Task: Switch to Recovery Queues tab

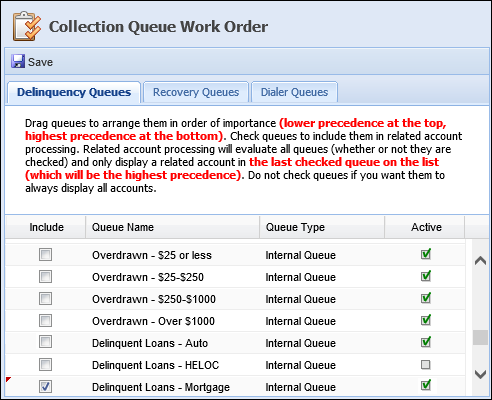Action: pyautogui.click(x=196, y=92)
